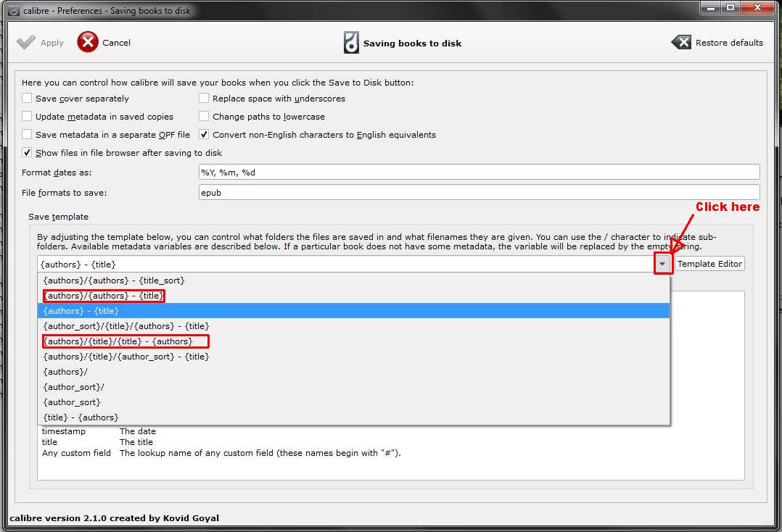Disable Show files in file browser option
This screenshot has width=782, height=532.
click(27, 152)
